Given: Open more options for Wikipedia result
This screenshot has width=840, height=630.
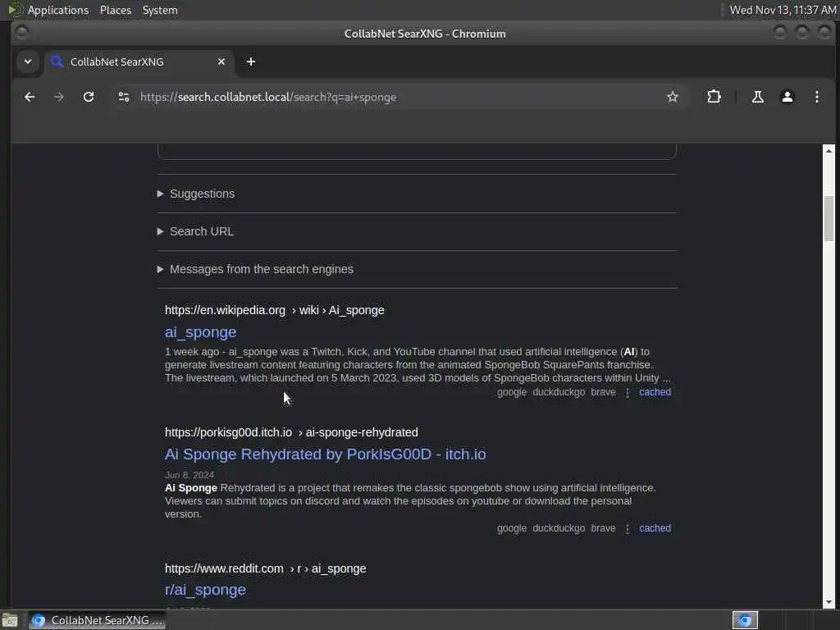Looking at the screenshot, I should click(x=628, y=393).
